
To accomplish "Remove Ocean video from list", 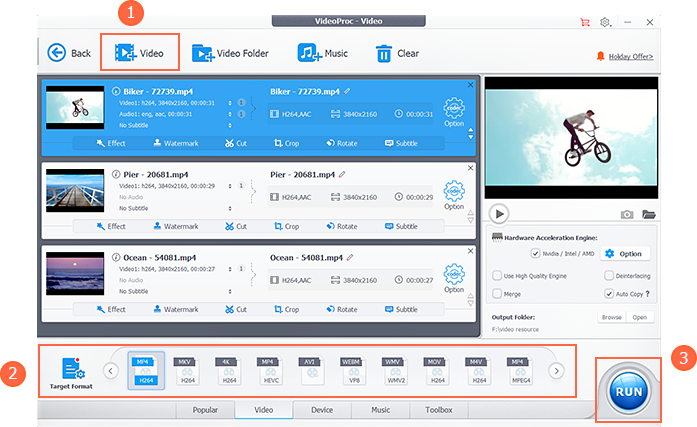I will pyautogui.click(x=471, y=251).
